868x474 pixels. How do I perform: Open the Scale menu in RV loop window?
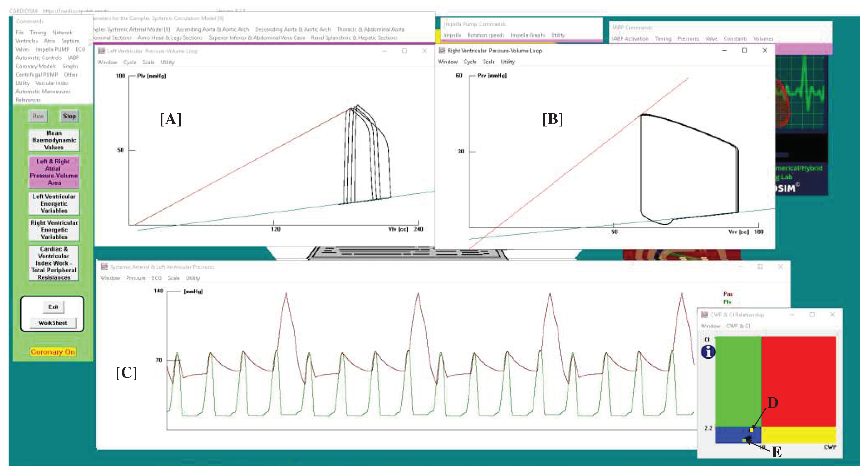(x=489, y=62)
